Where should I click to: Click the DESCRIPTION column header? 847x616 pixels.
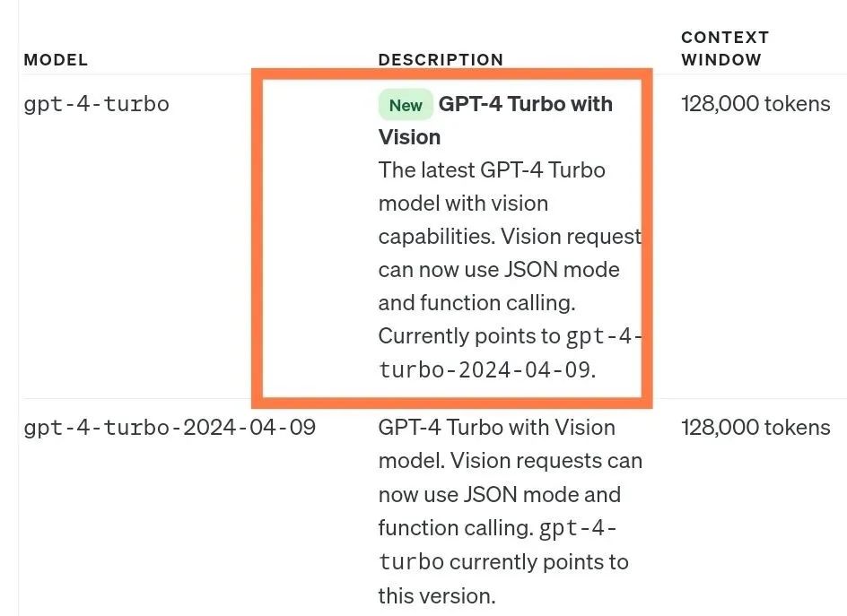click(441, 60)
